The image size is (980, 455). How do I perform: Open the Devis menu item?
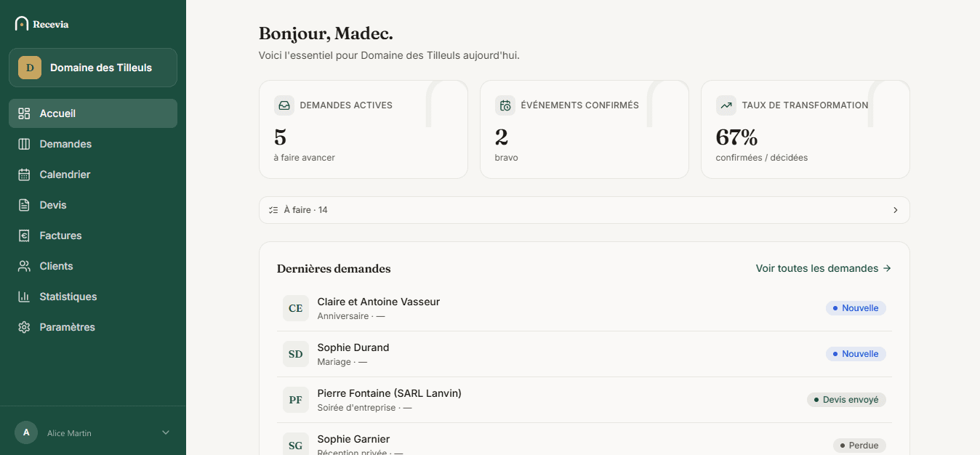pyautogui.click(x=93, y=205)
